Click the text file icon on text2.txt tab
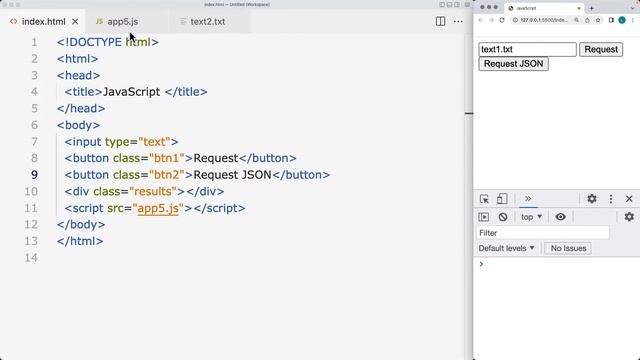This screenshot has height=360, width=640. point(183,21)
